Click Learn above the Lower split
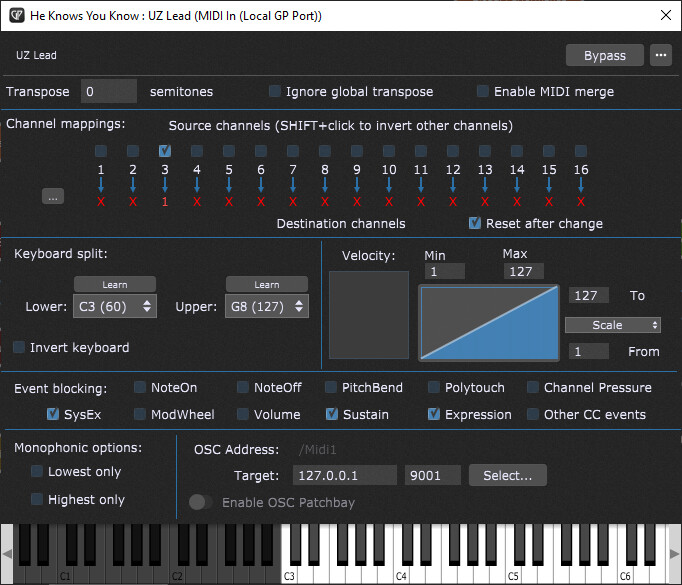Viewport: 682px width, 585px height. (x=115, y=284)
